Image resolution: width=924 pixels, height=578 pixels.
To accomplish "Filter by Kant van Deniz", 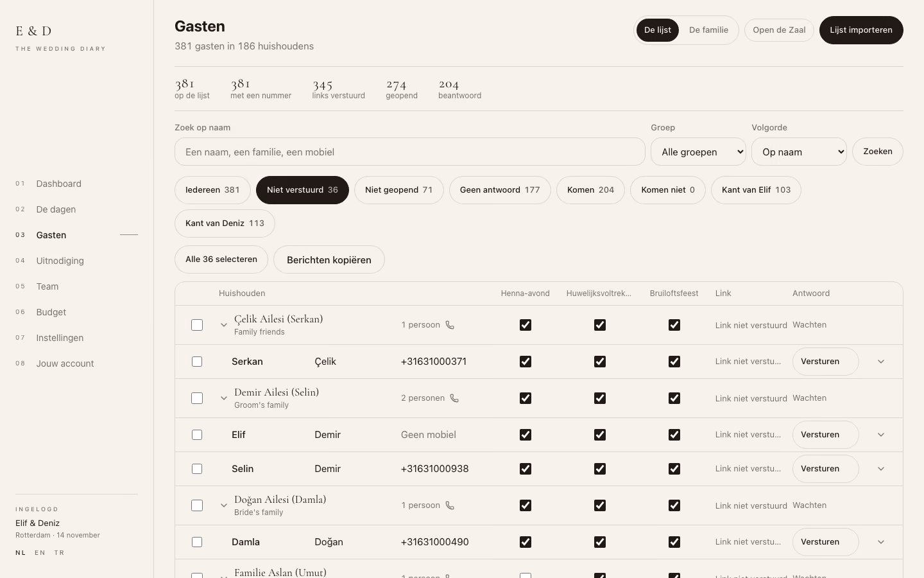I will (x=225, y=223).
